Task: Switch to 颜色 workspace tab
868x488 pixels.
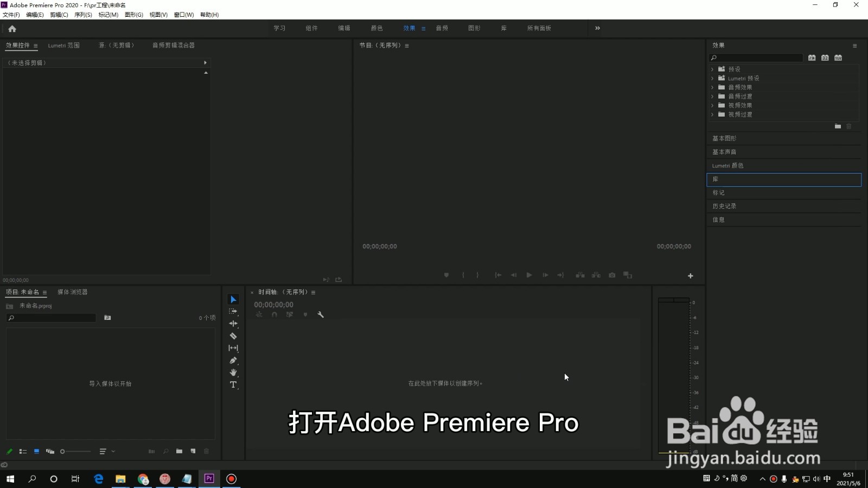Action: 376,28
